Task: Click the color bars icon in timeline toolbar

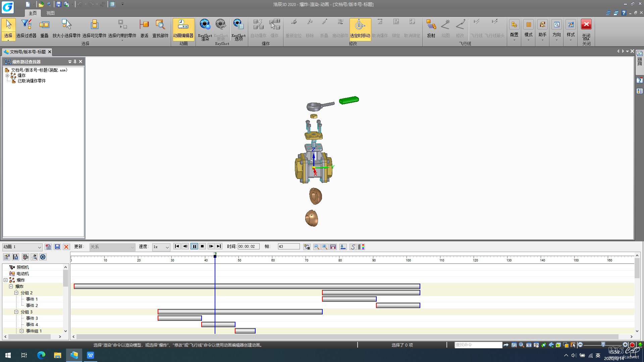Action: (361, 247)
